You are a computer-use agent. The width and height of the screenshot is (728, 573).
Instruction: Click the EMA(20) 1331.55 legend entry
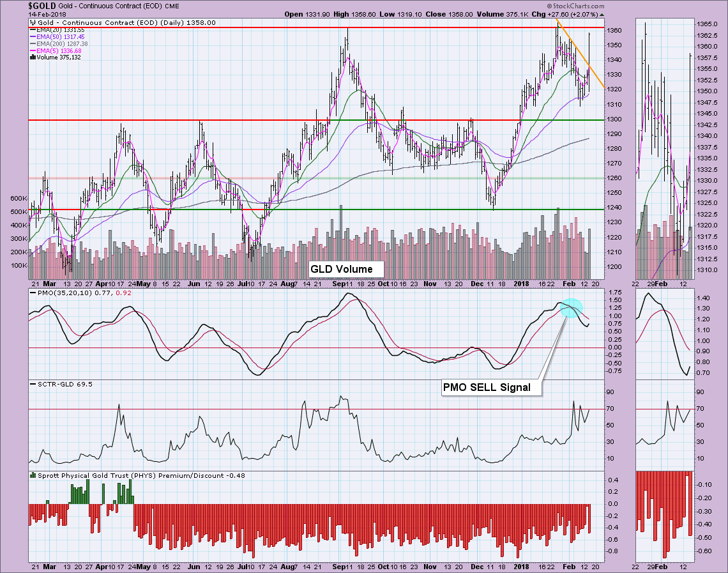tap(61, 30)
